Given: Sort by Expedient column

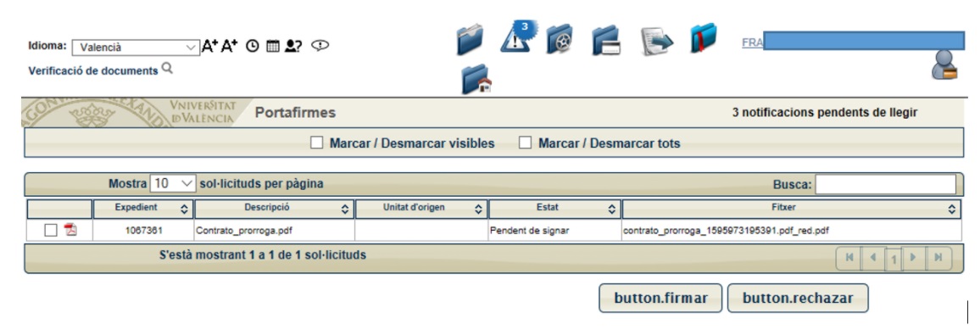Looking at the screenshot, I should click(143, 209).
